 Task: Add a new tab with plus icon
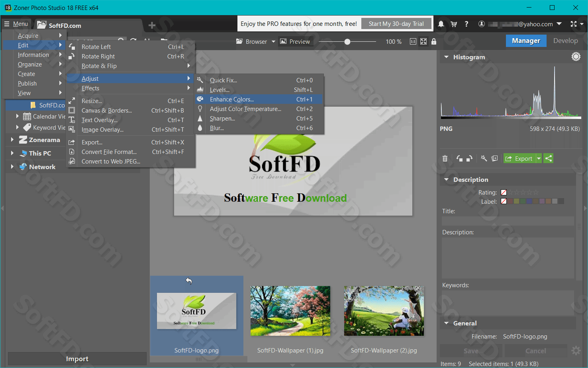click(x=152, y=25)
